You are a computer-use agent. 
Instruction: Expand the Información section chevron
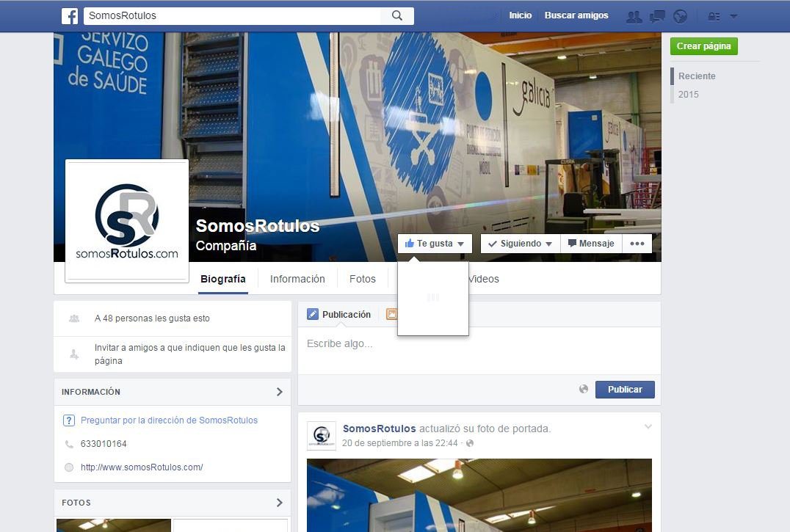coord(279,392)
